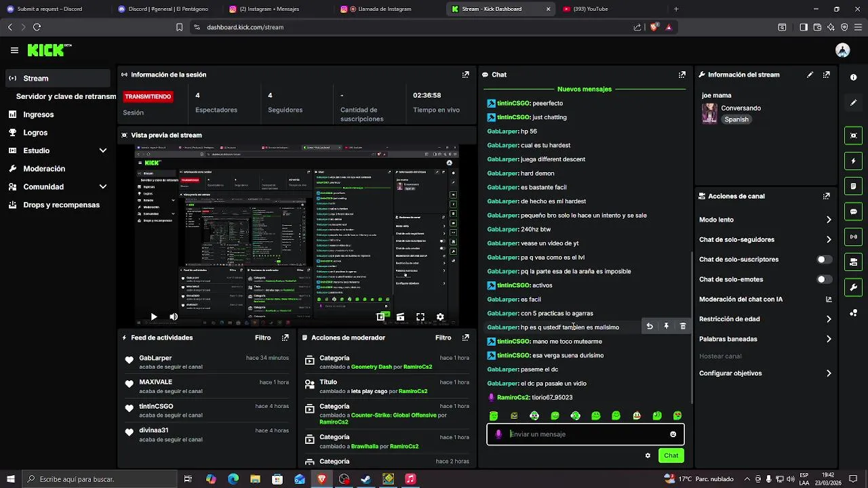Click the stream category thumbnail image
868x488 pixels.
(x=709, y=113)
